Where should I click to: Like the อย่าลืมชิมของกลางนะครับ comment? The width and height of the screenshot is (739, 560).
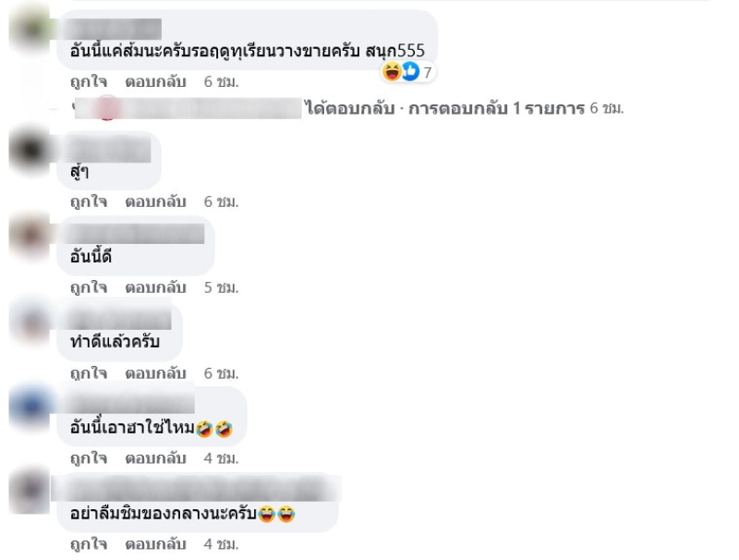89,544
